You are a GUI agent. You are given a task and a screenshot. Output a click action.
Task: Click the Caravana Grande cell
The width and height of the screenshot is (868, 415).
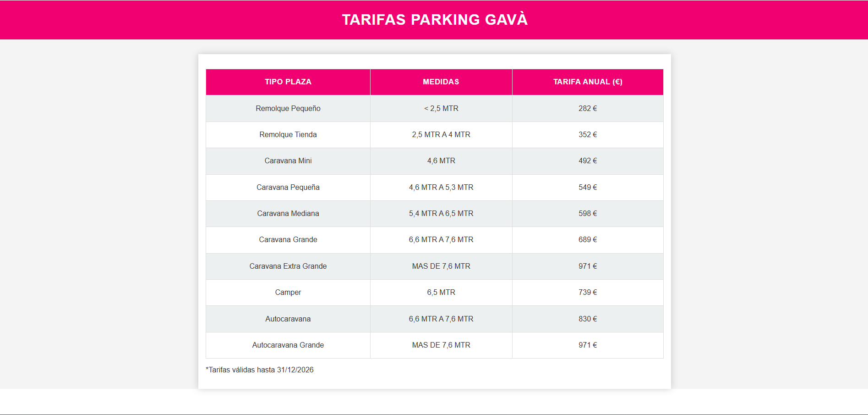[288, 240]
